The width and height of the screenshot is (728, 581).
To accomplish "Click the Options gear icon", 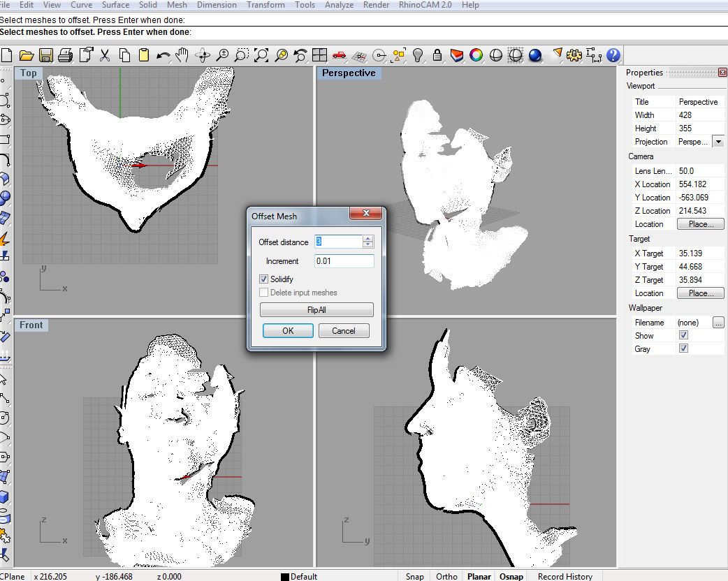I will tap(573, 54).
